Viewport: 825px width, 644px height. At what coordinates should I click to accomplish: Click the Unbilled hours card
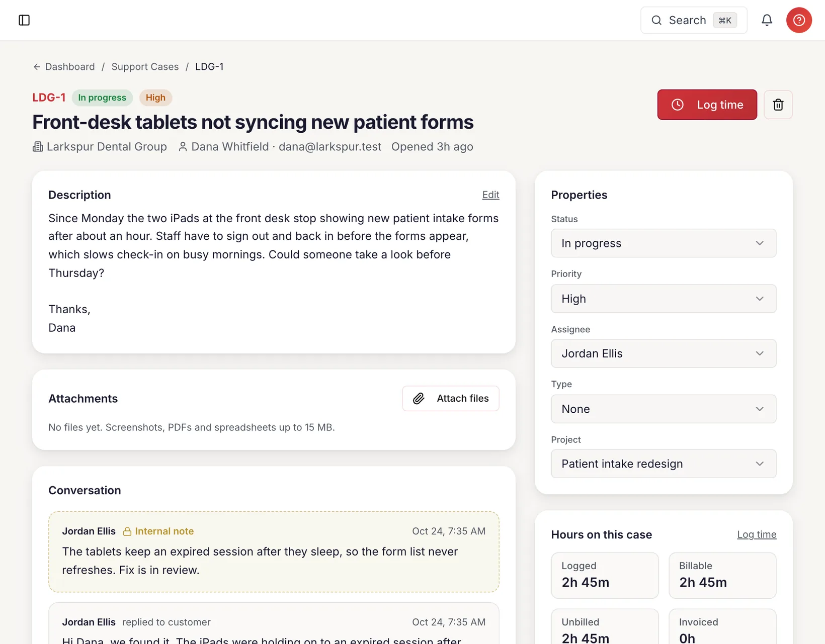click(605, 627)
